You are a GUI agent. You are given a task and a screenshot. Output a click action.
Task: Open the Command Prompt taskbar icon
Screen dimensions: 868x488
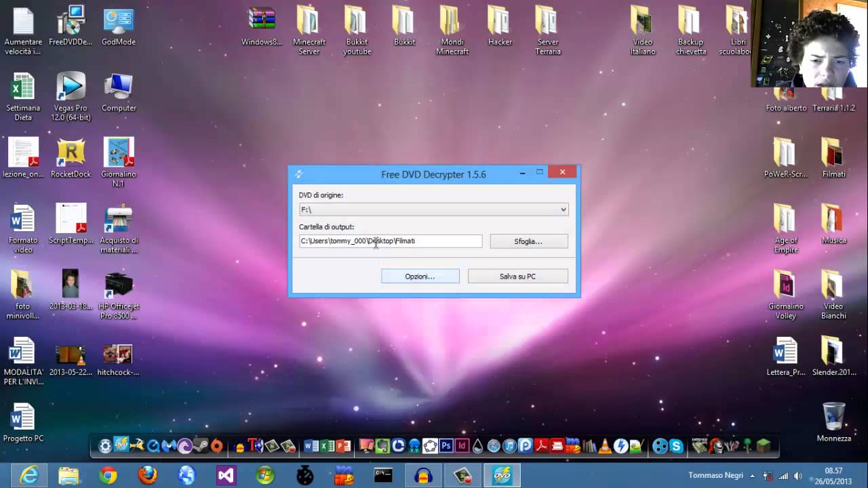tap(383, 475)
